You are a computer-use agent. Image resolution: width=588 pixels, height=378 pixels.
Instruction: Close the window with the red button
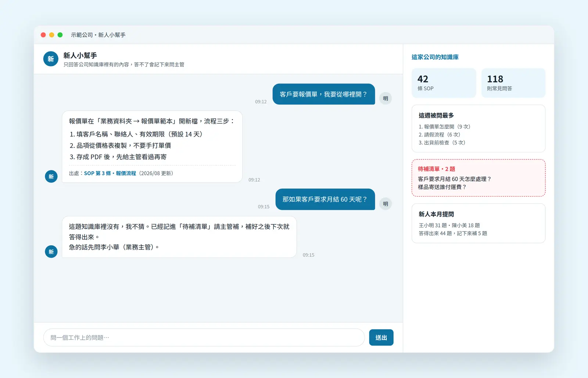pyautogui.click(x=43, y=35)
